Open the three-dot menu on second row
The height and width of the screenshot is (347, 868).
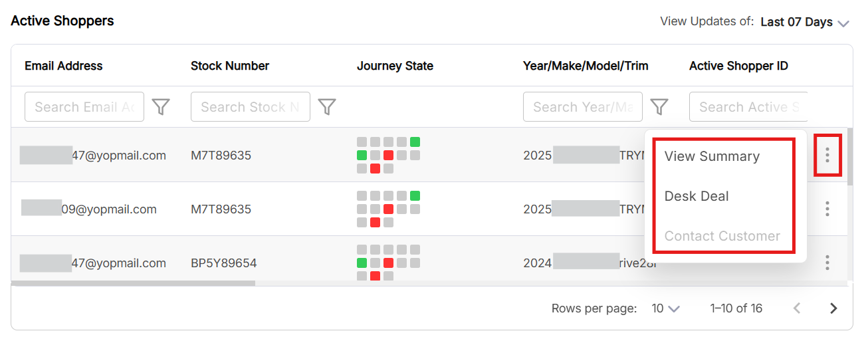pyautogui.click(x=827, y=209)
